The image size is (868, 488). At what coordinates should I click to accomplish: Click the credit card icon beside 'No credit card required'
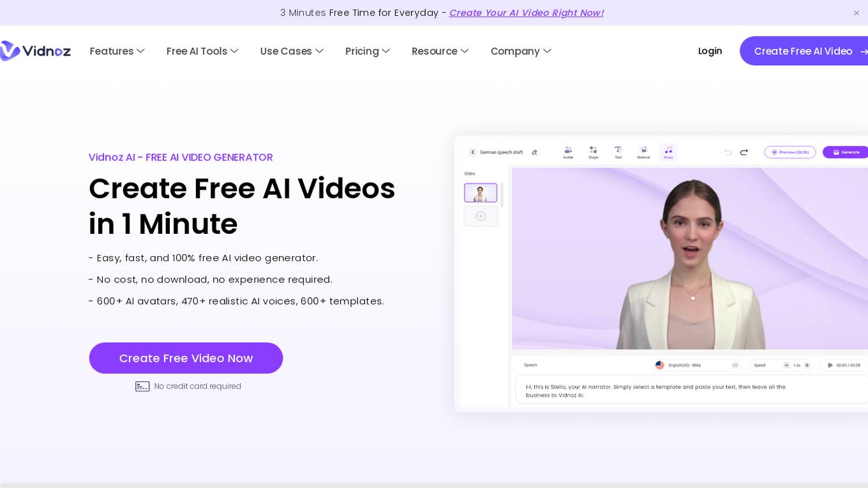(x=142, y=386)
